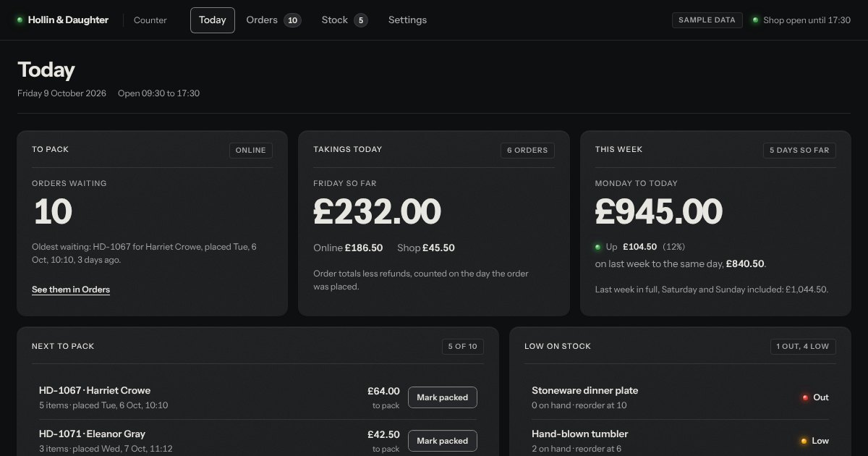
Task: Mark order HD-1067 as packed
Action: tap(443, 397)
